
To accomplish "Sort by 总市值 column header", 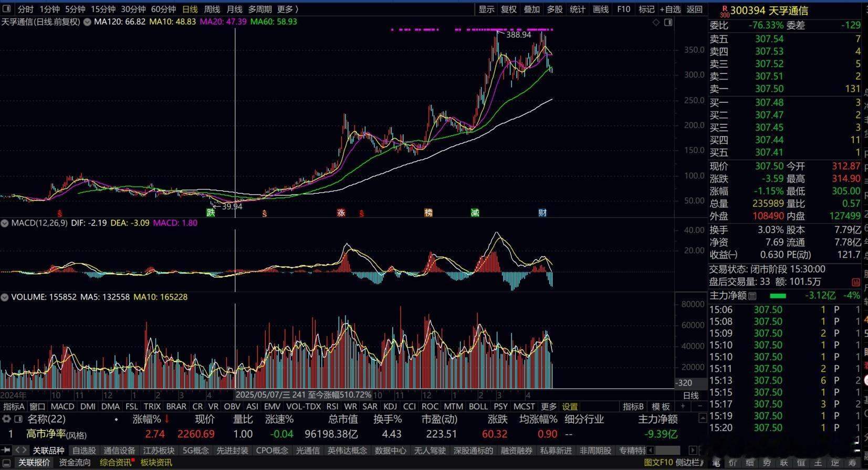I will click(x=343, y=419).
